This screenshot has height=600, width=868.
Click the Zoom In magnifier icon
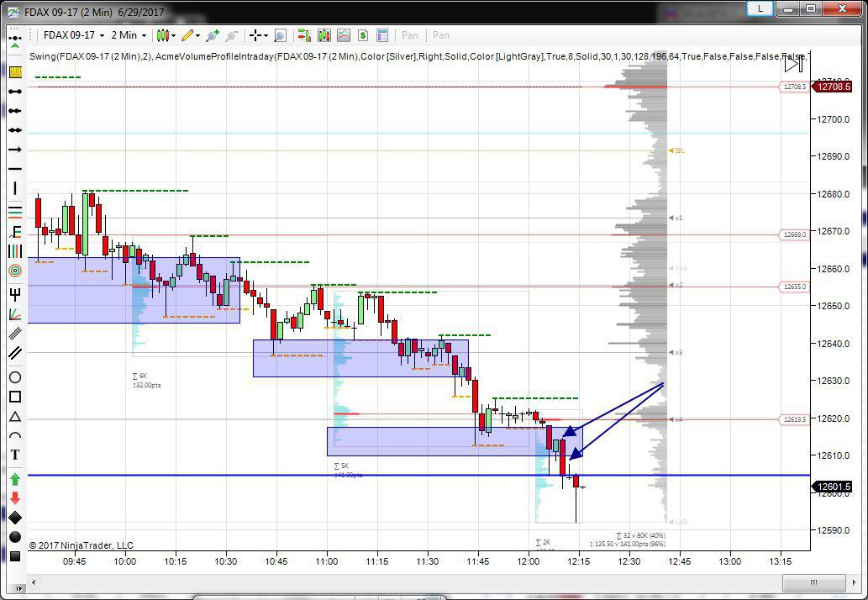(213, 35)
